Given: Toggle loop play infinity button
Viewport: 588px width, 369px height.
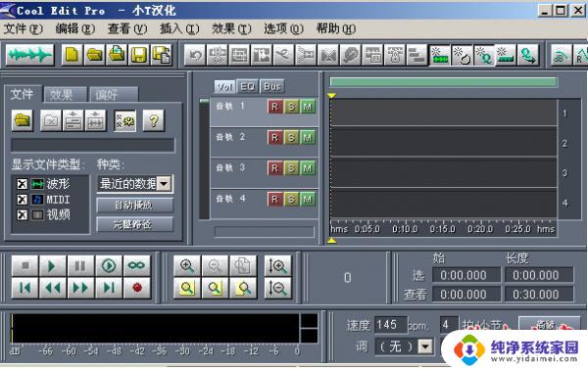Looking at the screenshot, I should pos(137,266).
